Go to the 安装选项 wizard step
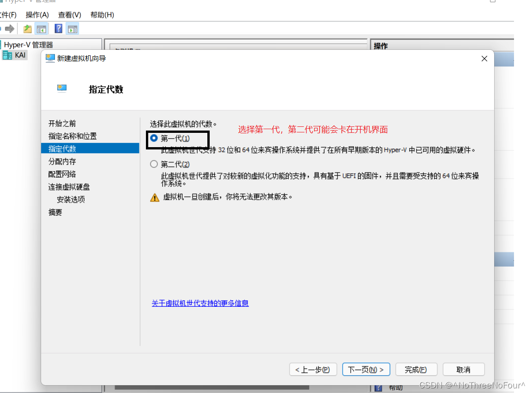 71,200
